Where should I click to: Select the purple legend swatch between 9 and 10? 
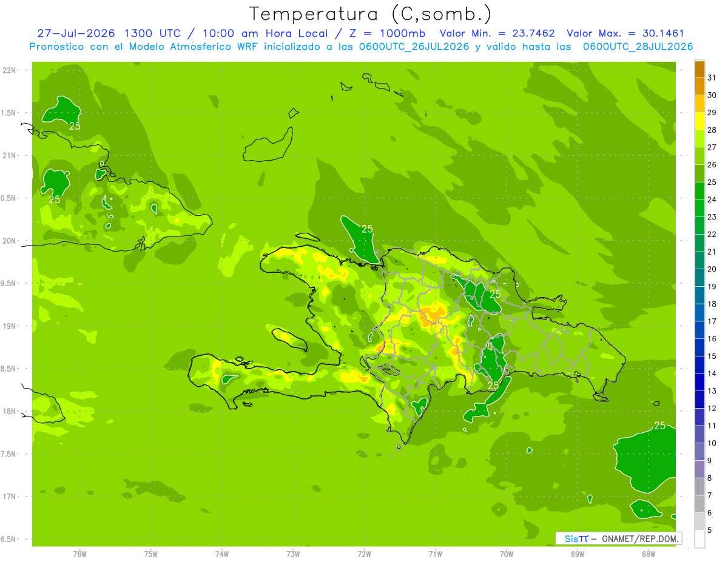click(x=699, y=452)
